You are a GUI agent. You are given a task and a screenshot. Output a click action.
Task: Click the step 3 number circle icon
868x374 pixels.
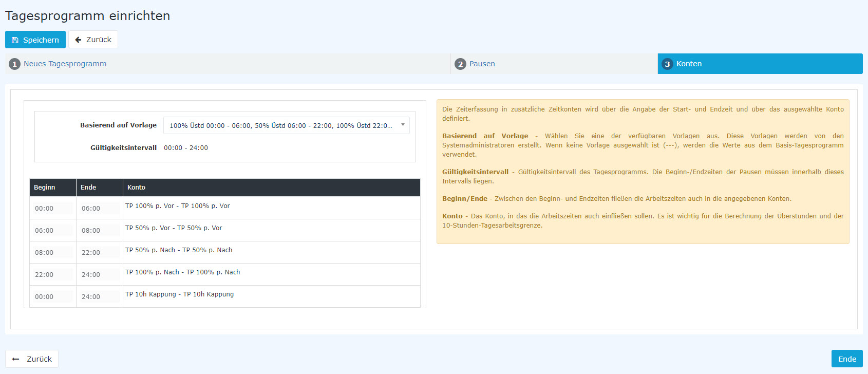(667, 64)
